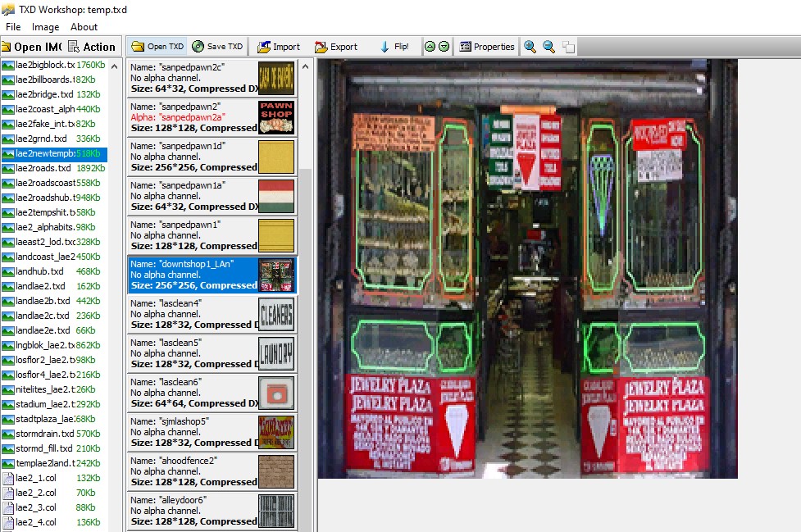Image resolution: width=801 pixels, height=532 pixels.
Task: Zoom out with magnifier minus icon
Action: tap(548, 47)
